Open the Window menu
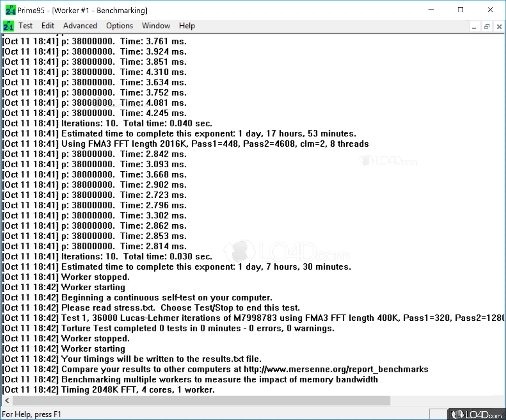 pyautogui.click(x=156, y=26)
